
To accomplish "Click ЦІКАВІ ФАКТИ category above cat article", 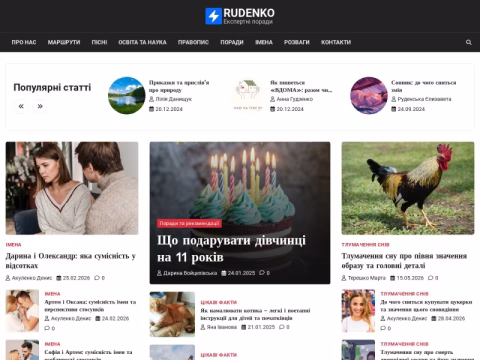I will tap(219, 302).
